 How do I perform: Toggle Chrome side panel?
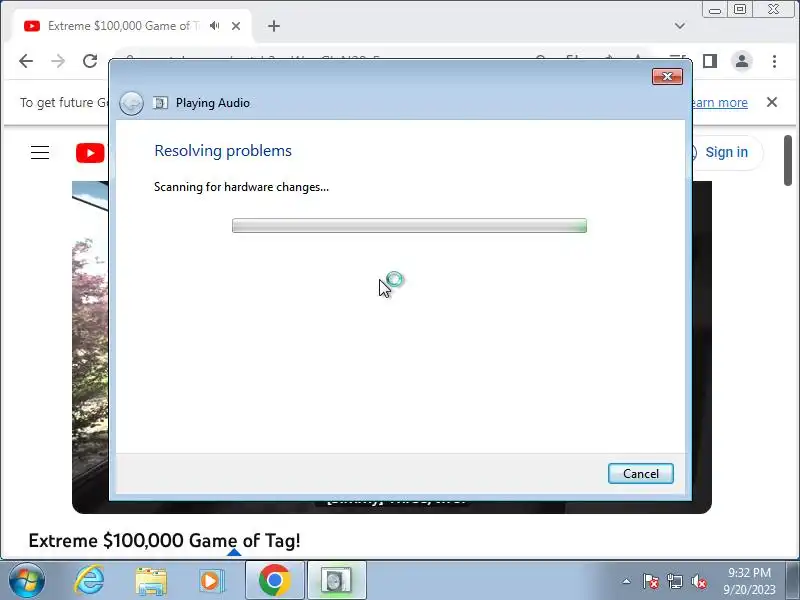710,61
